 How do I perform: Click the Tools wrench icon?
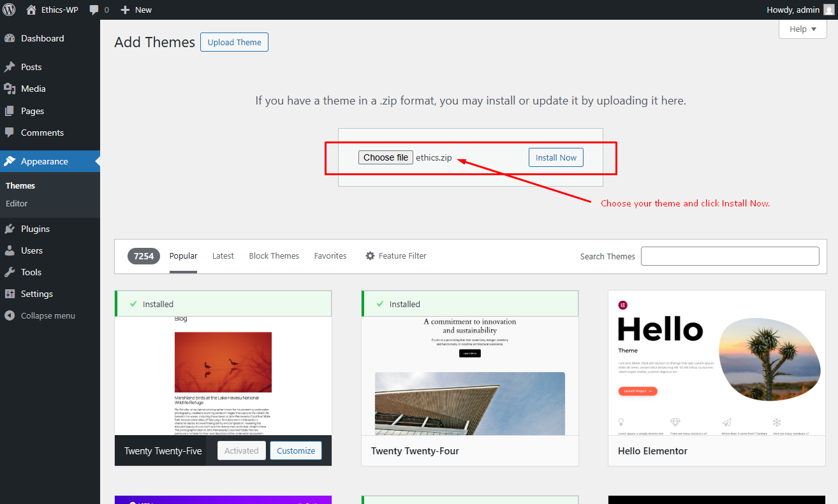coord(10,272)
